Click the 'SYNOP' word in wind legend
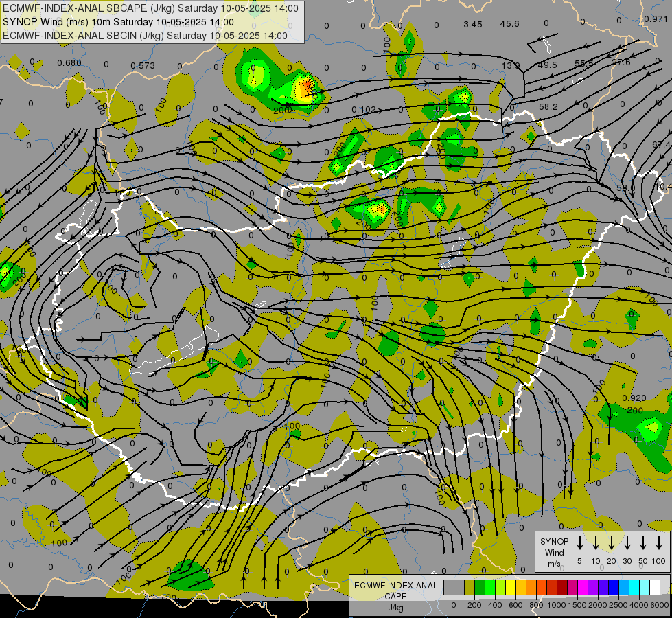This screenshot has width=672, height=618. point(554,542)
